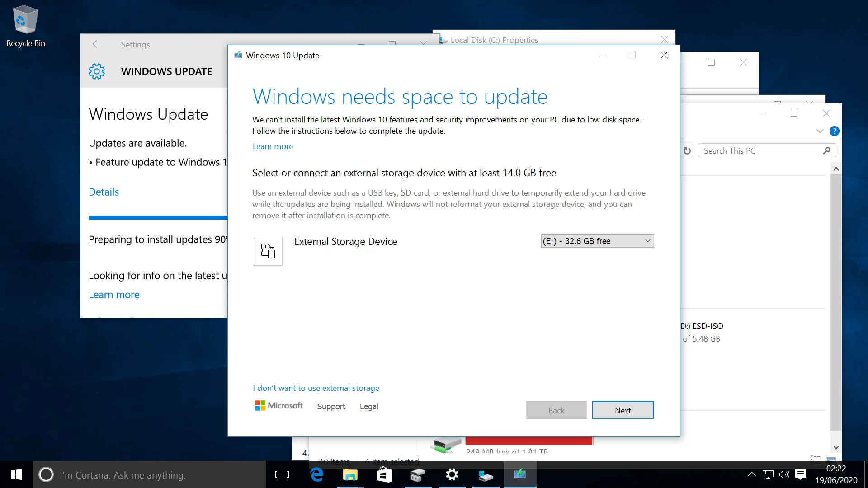Launch Microsoft Store from the taskbar

click(x=384, y=474)
